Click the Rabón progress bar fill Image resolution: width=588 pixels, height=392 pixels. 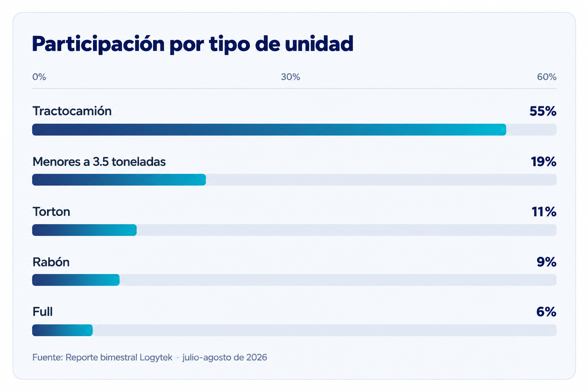76,280
